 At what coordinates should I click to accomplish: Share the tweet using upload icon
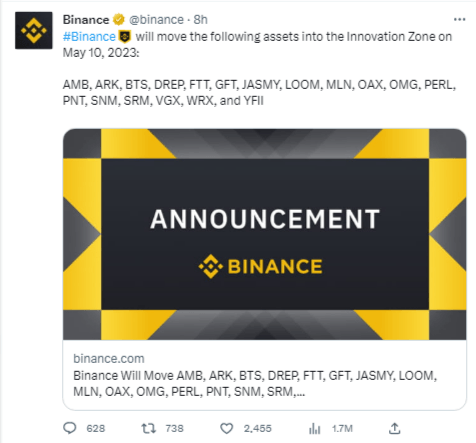coord(394,428)
